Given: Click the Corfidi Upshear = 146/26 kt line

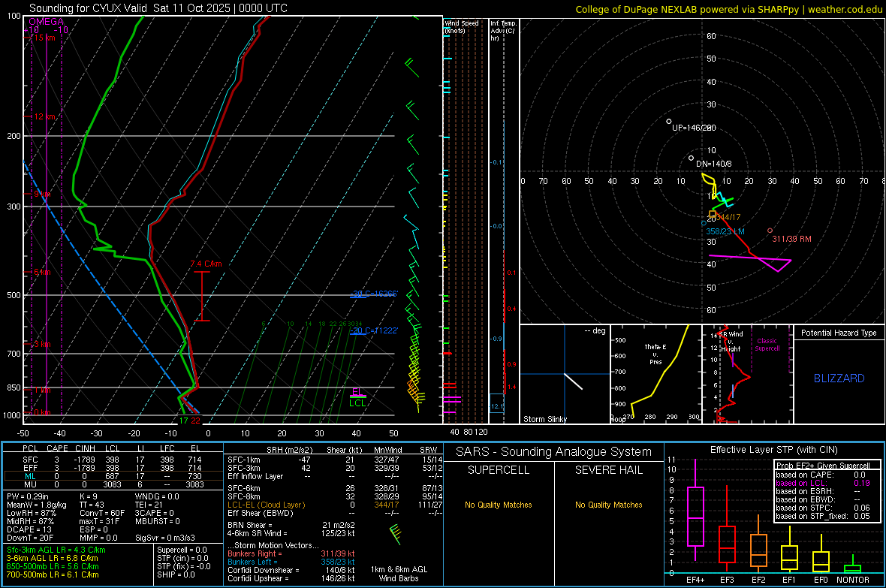Looking at the screenshot, I should pos(291,578).
